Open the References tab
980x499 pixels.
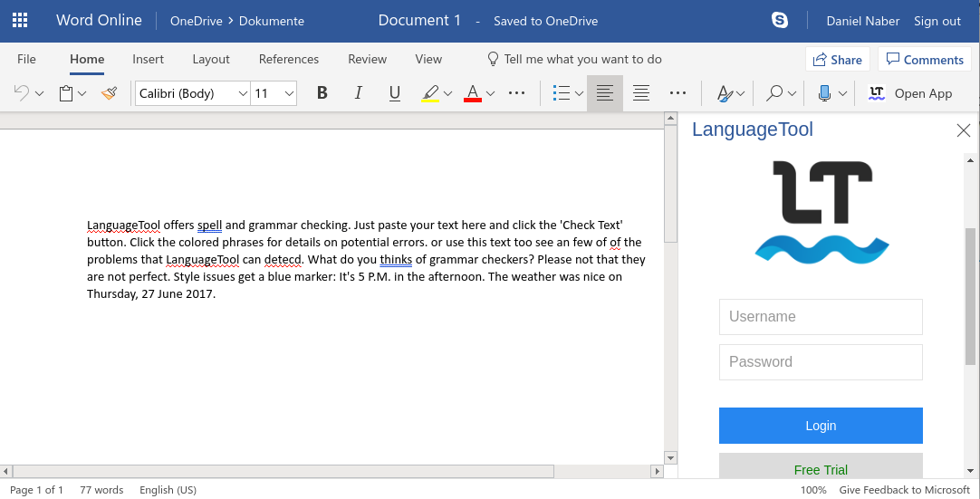pos(288,59)
